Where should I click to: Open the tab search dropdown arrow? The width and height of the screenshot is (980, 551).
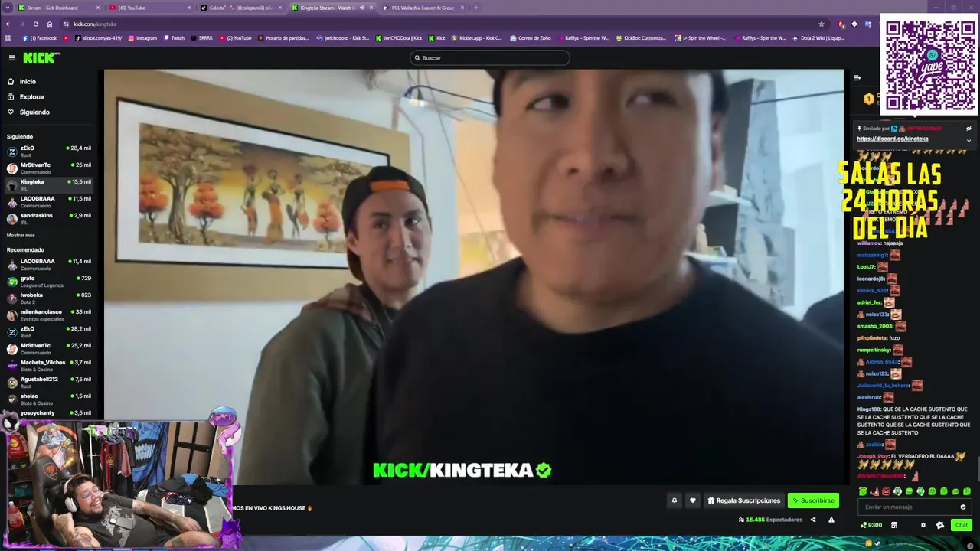pos(6,8)
